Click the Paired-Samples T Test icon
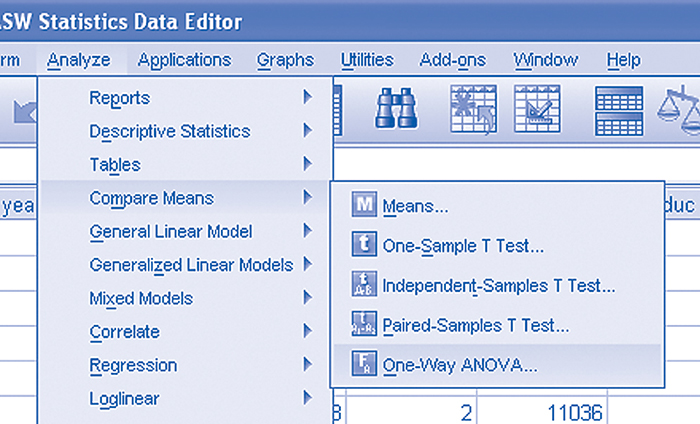This screenshot has height=424, width=700. point(364,324)
